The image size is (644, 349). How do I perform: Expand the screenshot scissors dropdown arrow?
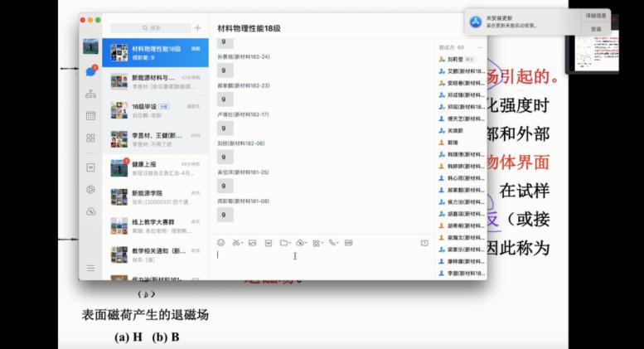(243, 244)
